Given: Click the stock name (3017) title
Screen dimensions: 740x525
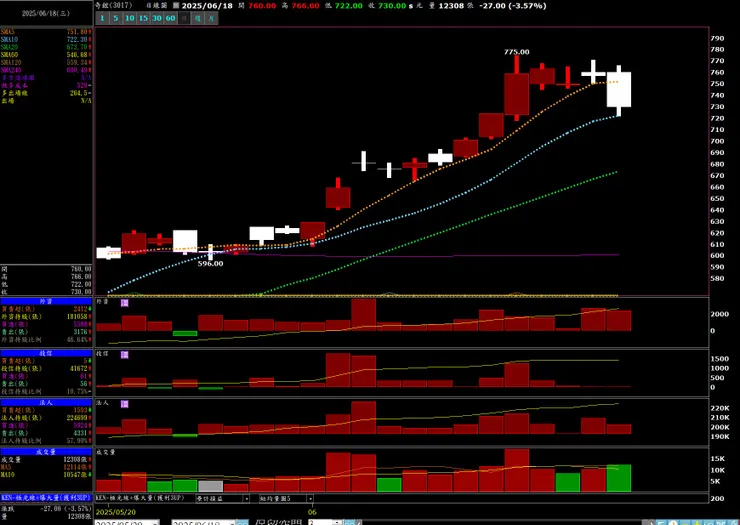Looking at the screenshot, I should point(113,6).
